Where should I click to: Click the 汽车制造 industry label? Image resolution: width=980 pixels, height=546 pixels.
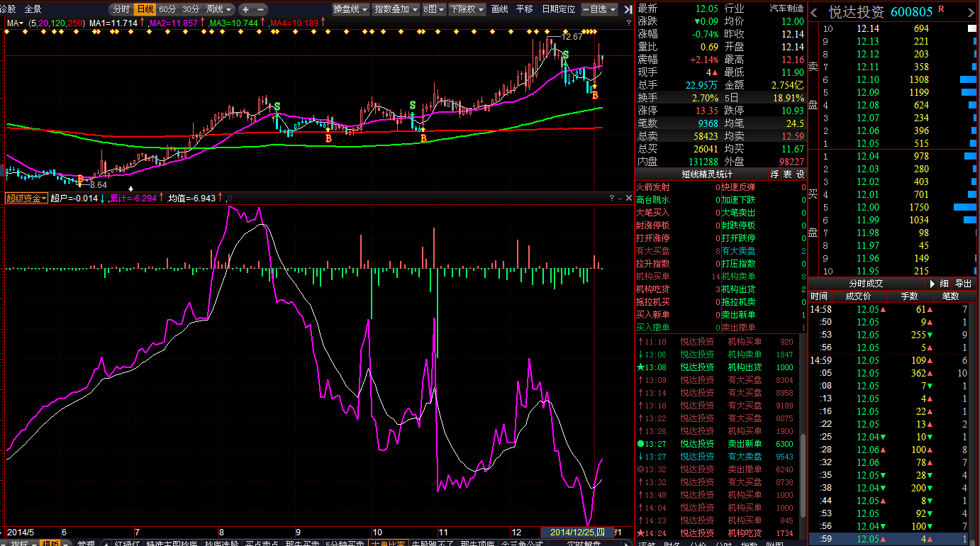pyautogui.click(x=786, y=9)
